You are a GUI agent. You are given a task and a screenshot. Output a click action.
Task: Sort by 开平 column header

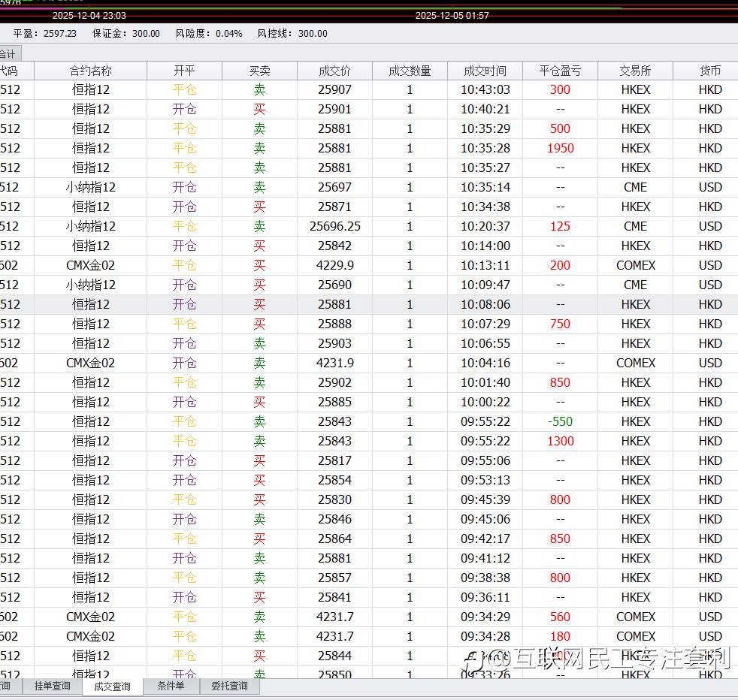point(184,71)
